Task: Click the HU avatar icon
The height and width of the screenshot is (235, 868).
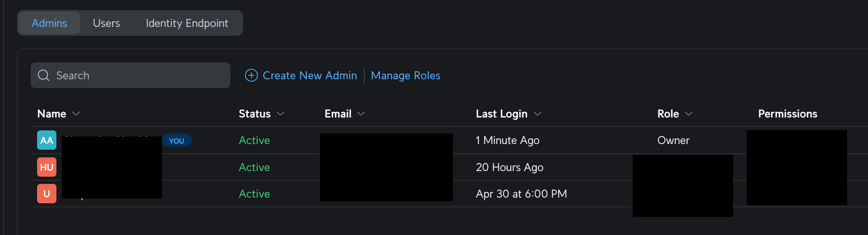Action: (46, 167)
